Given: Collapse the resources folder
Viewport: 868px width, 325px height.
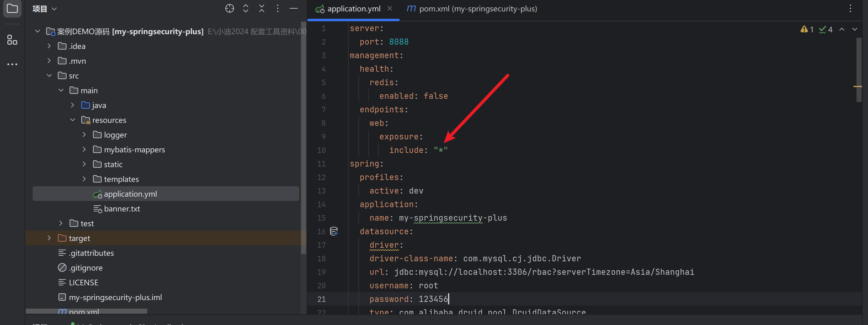Looking at the screenshot, I should pyautogui.click(x=72, y=120).
